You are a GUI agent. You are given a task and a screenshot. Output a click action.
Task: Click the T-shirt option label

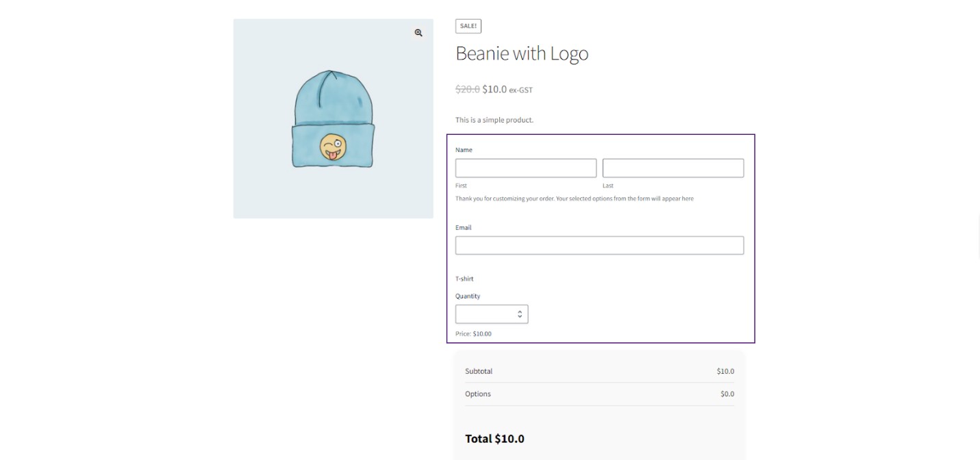[x=464, y=279]
